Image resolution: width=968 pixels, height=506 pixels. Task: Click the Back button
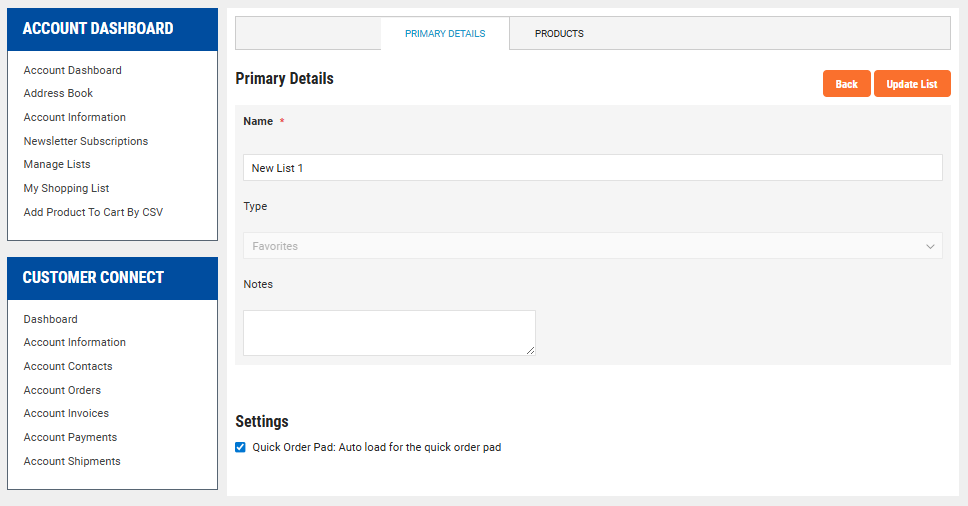tap(846, 84)
